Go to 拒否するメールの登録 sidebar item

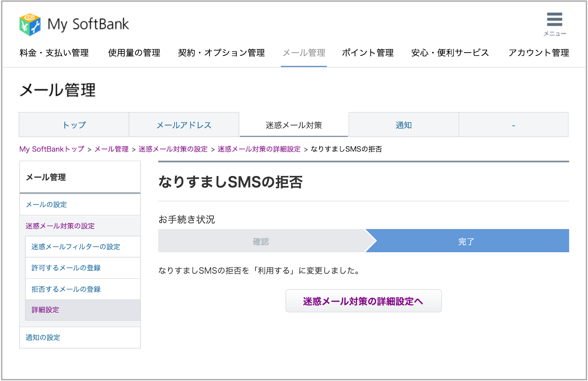tap(66, 289)
